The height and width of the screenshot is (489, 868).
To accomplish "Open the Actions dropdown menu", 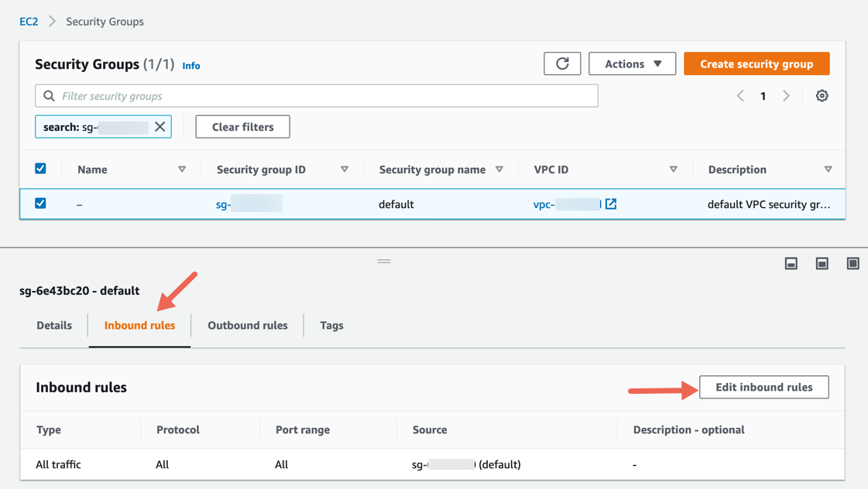I will 632,63.
